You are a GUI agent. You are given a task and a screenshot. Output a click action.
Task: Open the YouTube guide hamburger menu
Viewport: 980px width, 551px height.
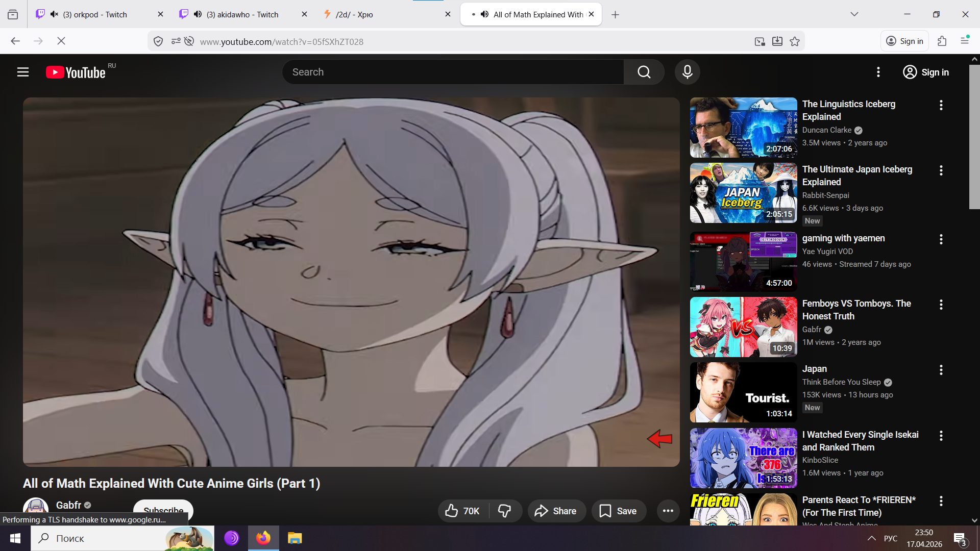pos(23,72)
